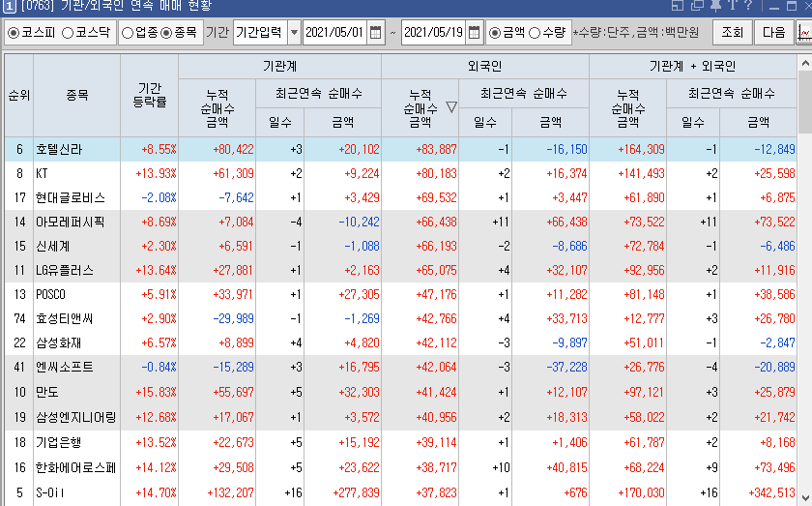Viewport: 812px width, 506px height.
Task: Select the 수량 radio button
Action: click(535, 33)
